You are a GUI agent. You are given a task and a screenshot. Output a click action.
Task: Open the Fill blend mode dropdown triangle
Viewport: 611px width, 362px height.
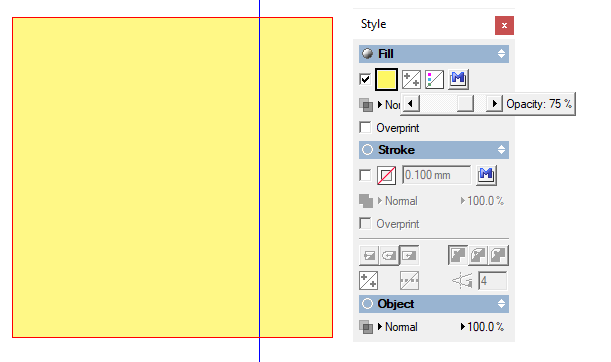pos(380,104)
